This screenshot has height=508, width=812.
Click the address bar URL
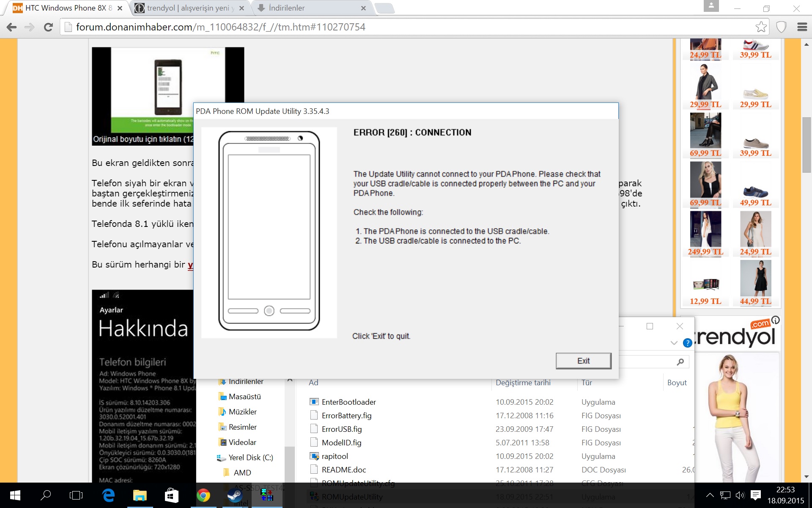(x=220, y=27)
